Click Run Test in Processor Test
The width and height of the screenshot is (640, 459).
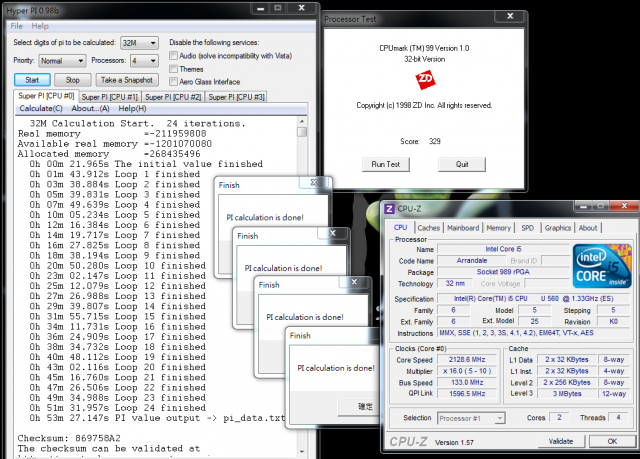385,164
